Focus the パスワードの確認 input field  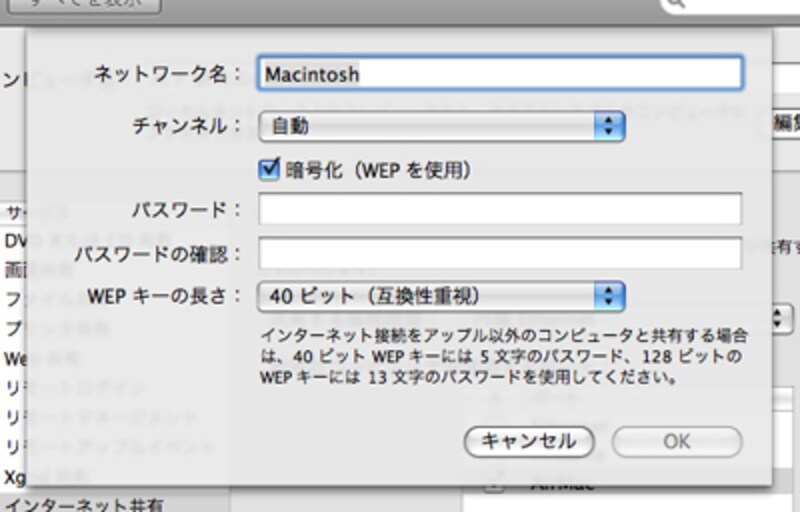pos(500,253)
